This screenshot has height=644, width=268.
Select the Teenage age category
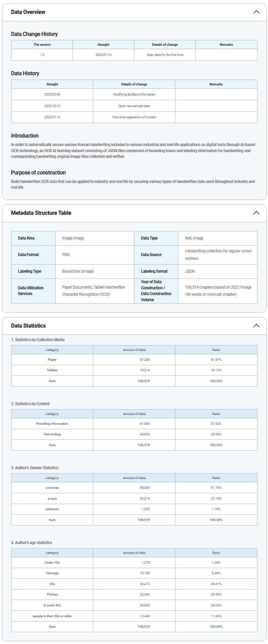pyautogui.click(x=52, y=573)
